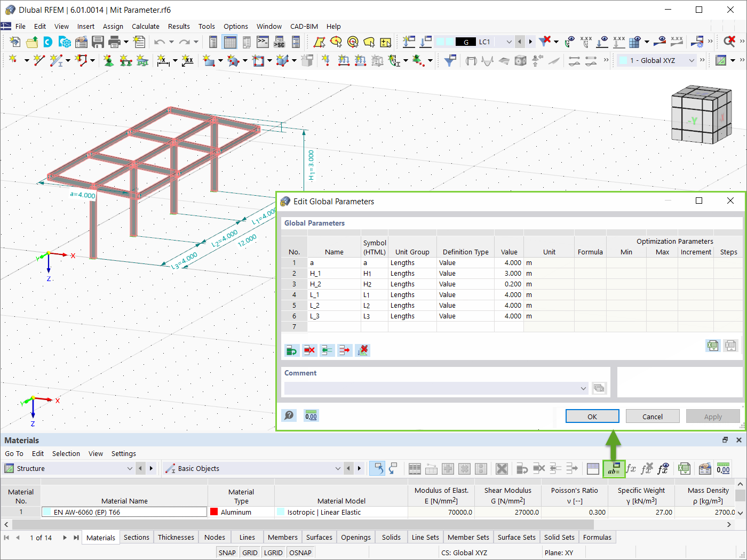Click the OK button

pyautogui.click(x=592, y=416)
